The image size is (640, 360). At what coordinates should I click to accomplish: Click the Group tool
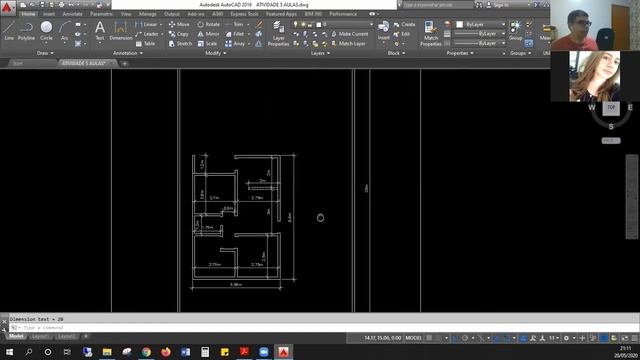[x=515, y=31]
